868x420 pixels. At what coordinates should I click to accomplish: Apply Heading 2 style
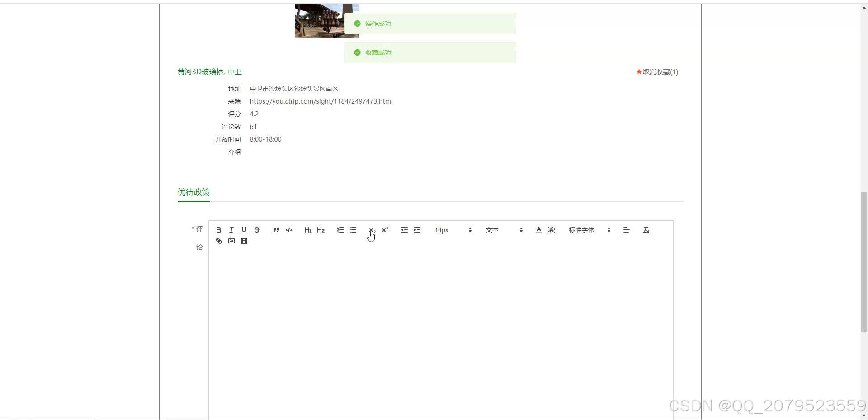point(321,230)
